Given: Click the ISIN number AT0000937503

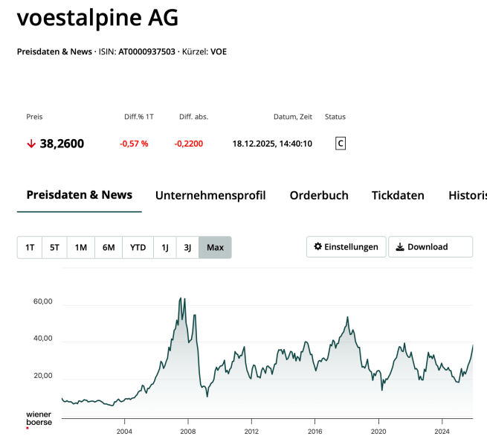Looking at the screenshot, I should click(x=146, y=52).
